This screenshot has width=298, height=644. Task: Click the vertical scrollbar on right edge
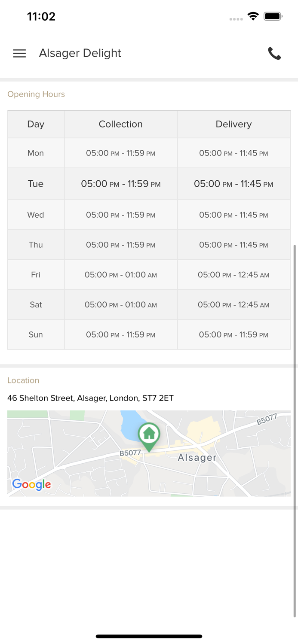[x=295, y=429]
